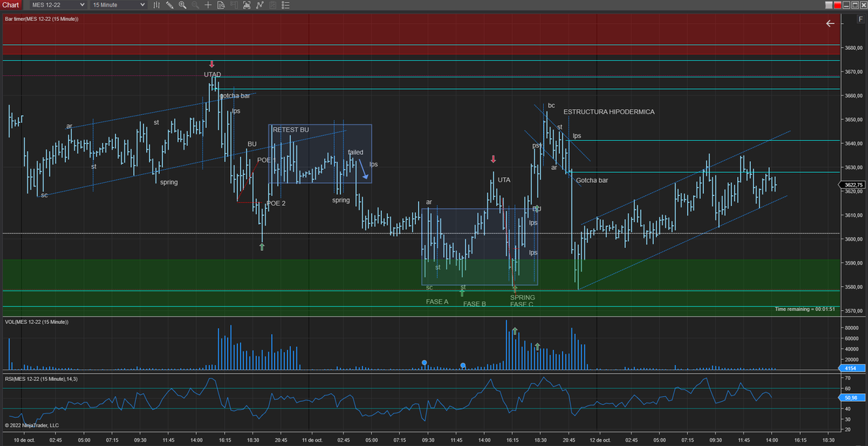Viewport: 868px width, 446px height.
Task: Select the crosshair cursor tool
Action: point(208,5)
